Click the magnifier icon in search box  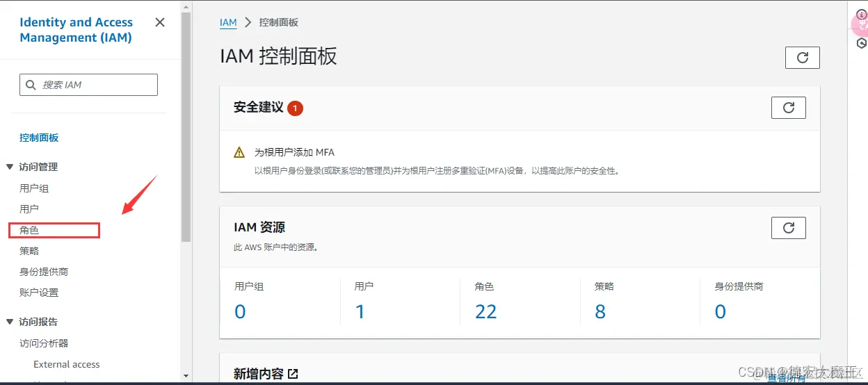[31, 85]
